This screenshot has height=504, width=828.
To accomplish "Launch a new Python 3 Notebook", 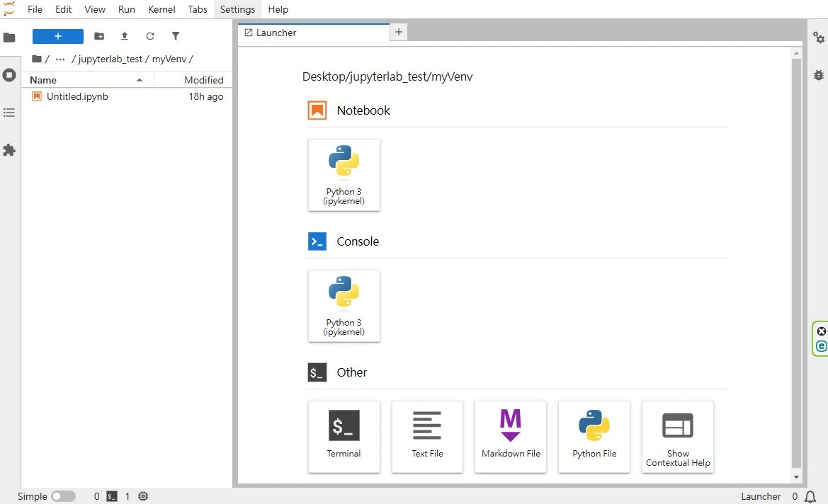I will [x=344, y=174].
